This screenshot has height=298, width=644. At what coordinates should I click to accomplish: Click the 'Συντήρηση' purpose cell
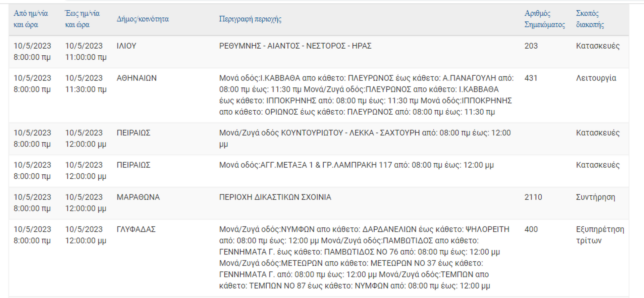click(595, 197)
